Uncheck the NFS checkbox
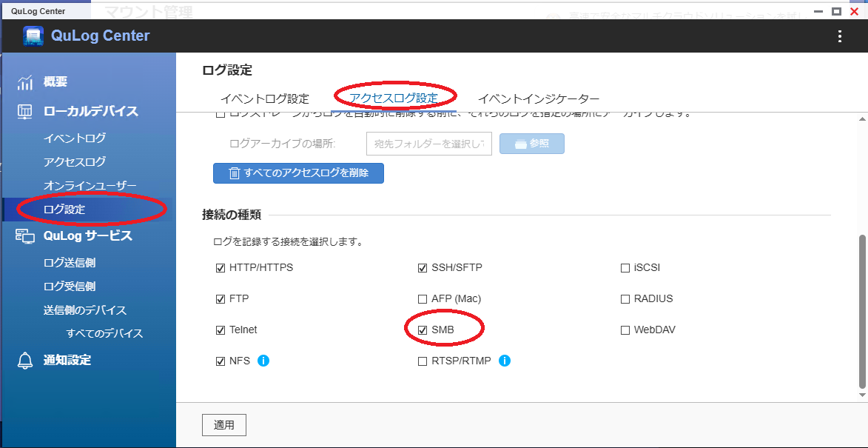Screen dimensions: 868x448 [x=221, y=361]
